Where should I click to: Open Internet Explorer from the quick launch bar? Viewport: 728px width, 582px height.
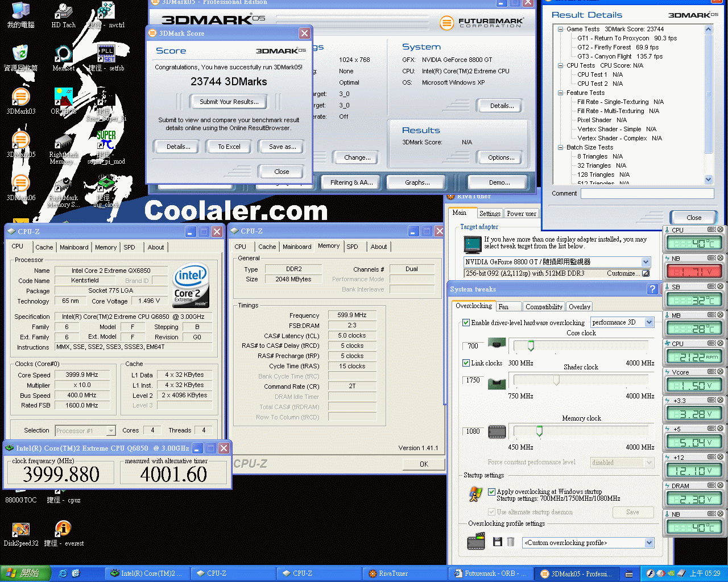63,573
